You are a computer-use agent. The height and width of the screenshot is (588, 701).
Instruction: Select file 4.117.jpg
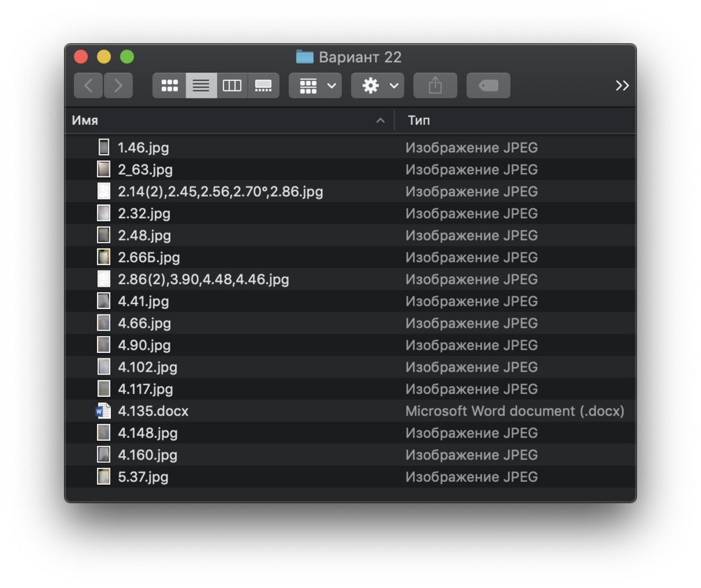click(350, 389)
